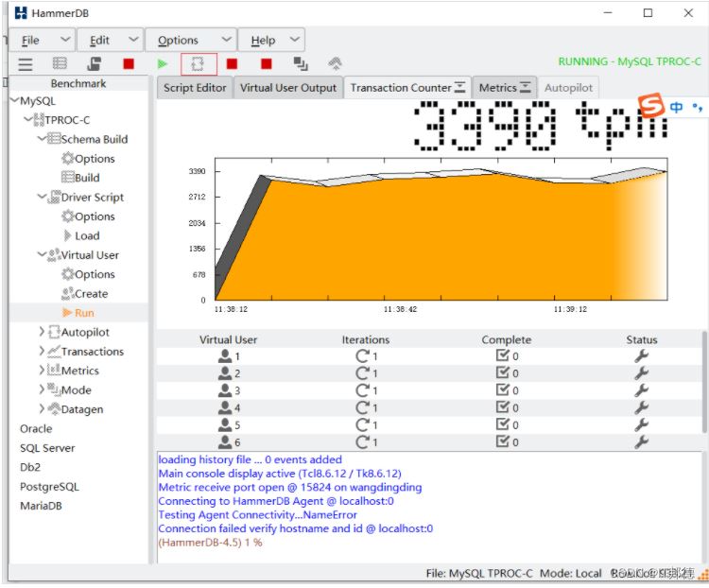Viewport: 709px width, 588px height.
Task: Click the Complete checkbox for virtual user 5
Action: pos(503,424)
